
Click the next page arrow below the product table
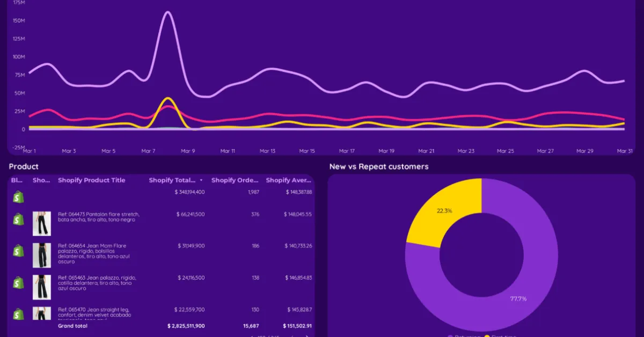(x=306, y=336)
